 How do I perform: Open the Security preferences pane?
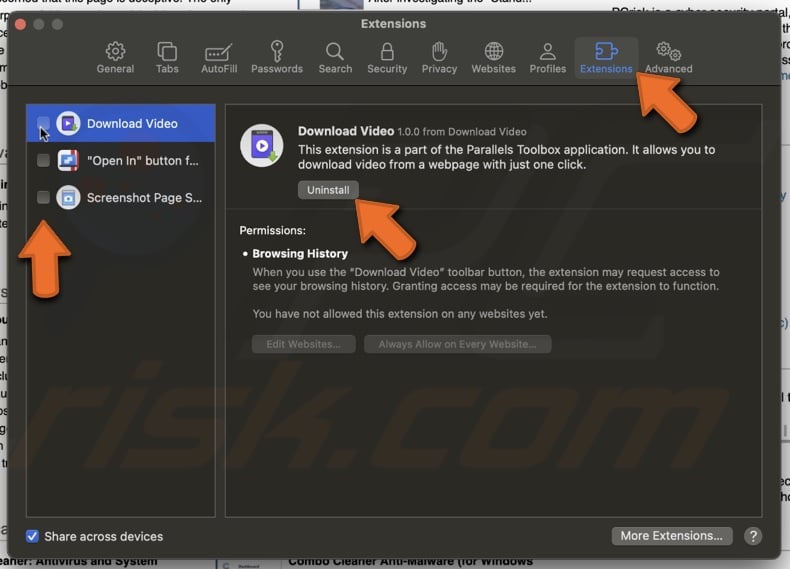tap(387, 58)
